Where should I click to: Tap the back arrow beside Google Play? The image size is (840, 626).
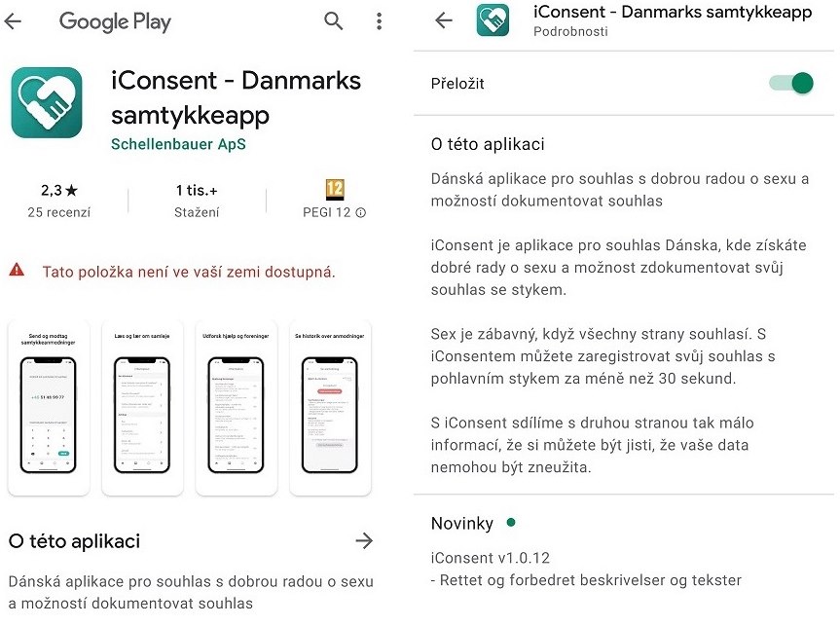tap(14, 21)
